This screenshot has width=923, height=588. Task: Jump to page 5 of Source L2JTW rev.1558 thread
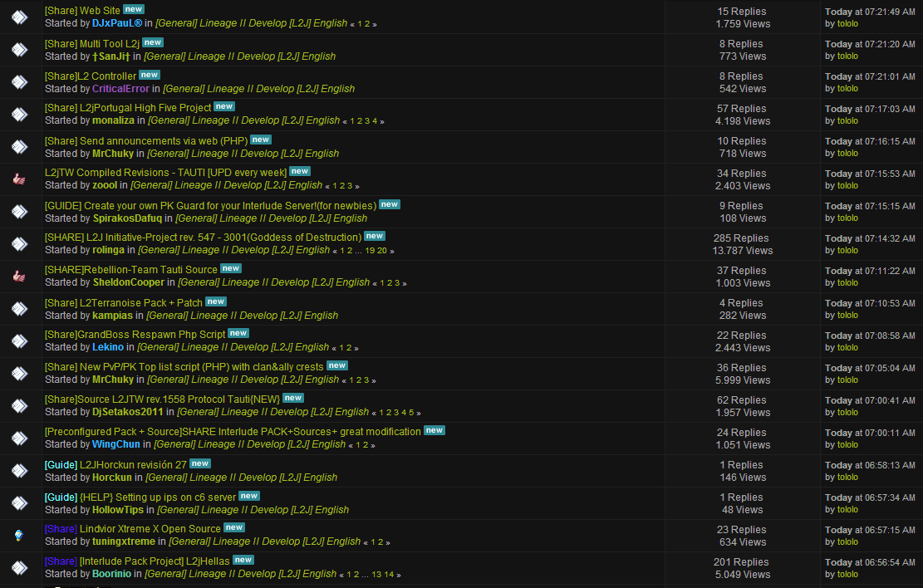(410, 413)
